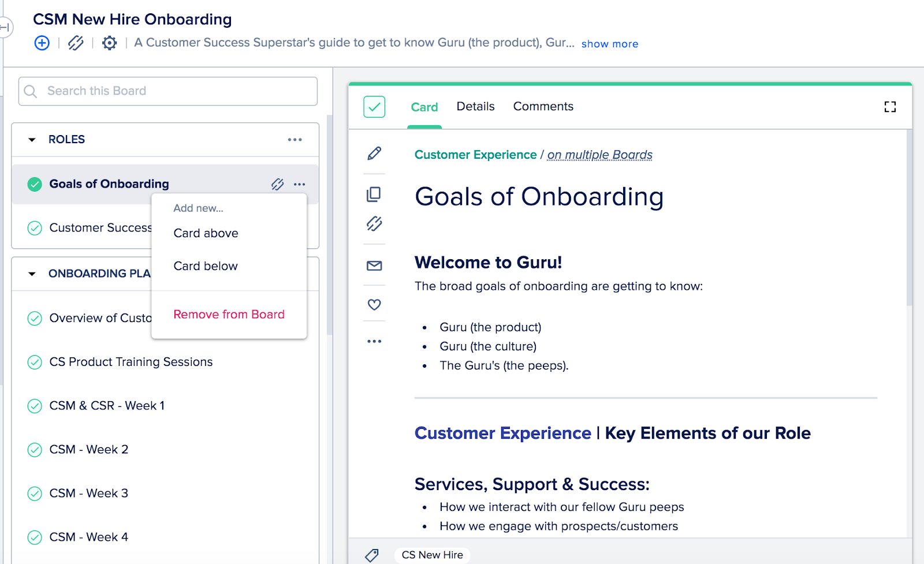This screenshot has width=924, height=564.
Task: Click the heart favorite icon
Action: pos(374,304)
